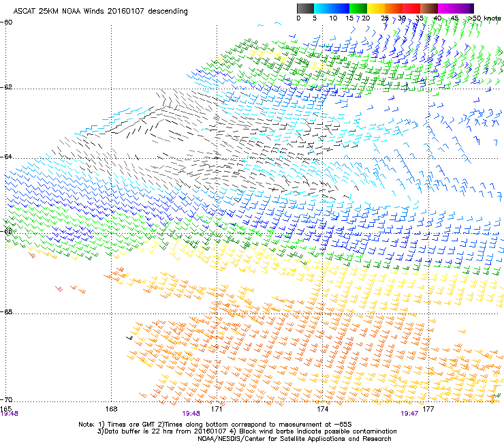Select the green 15–20 knots legend swatch
Image resolution: width=504 pixels, height=443 pixels.
(x=358, y=8)
